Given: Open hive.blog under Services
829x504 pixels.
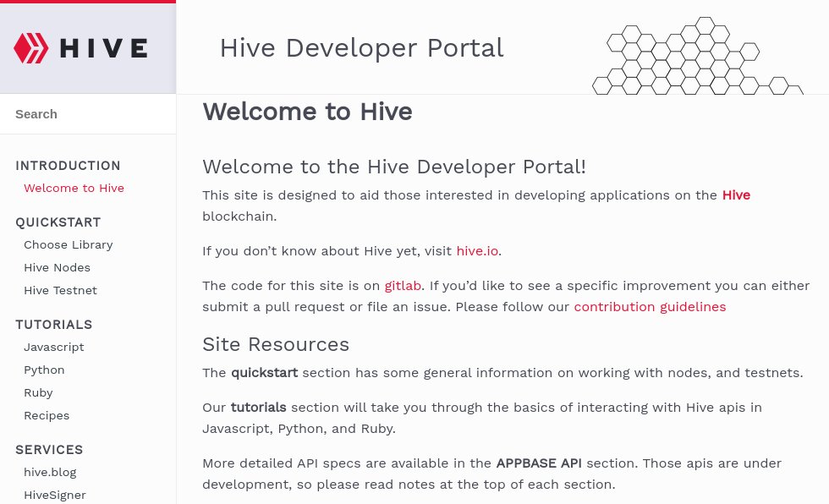Looking at the screenshot, I should pyautogui.click(x=50, y=472).
